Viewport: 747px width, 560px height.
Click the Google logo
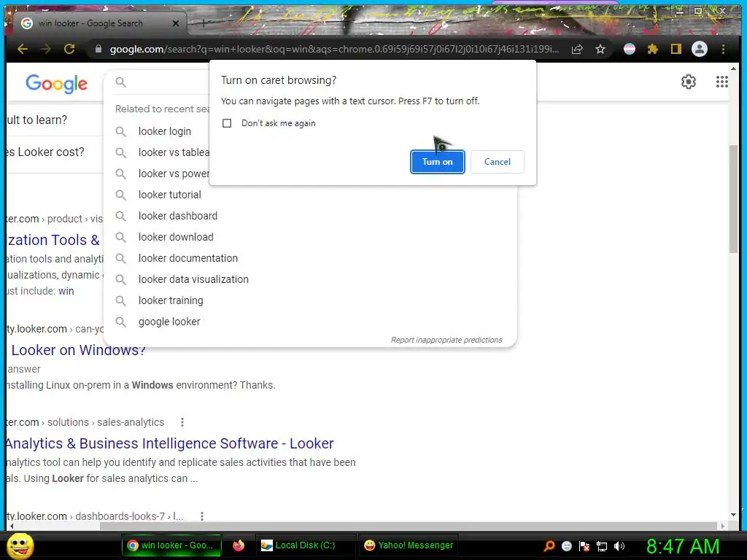coord(57,84)
